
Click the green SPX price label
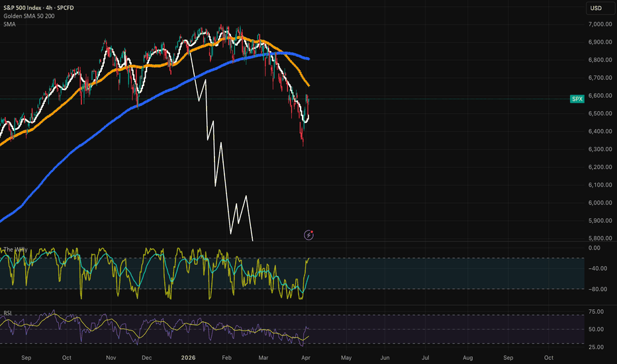tap(577, 99)
